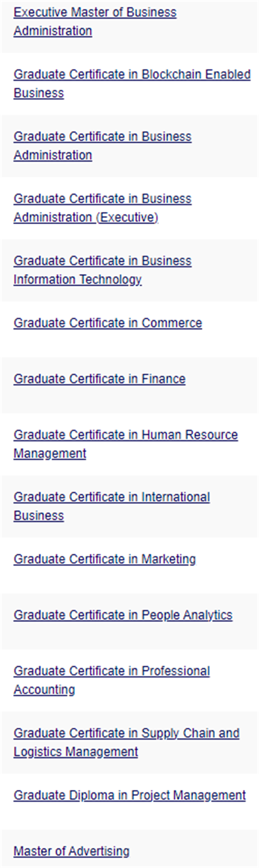The image size is (259, 868).
Task: Open Graduate Certificate in International Business
Action: (112, 506)
